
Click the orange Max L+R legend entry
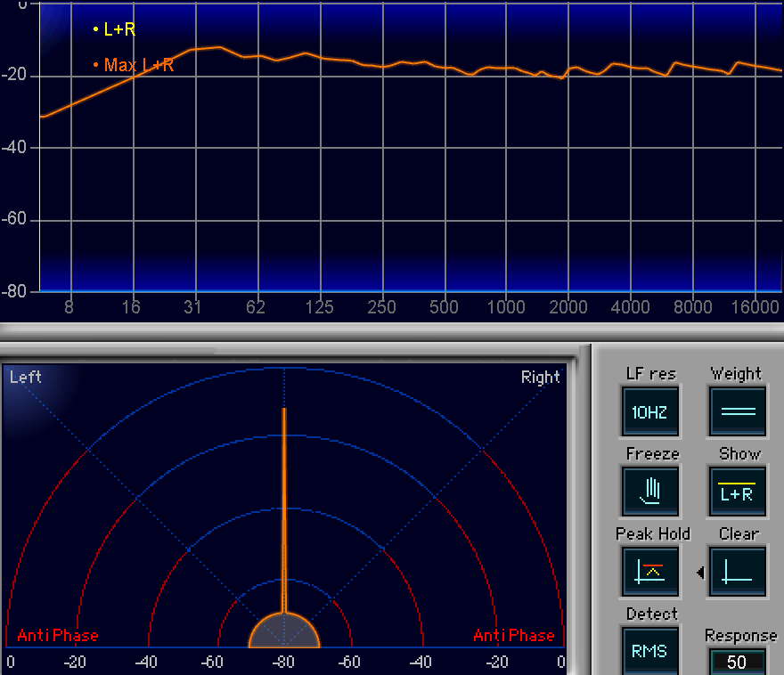[134, 65]
